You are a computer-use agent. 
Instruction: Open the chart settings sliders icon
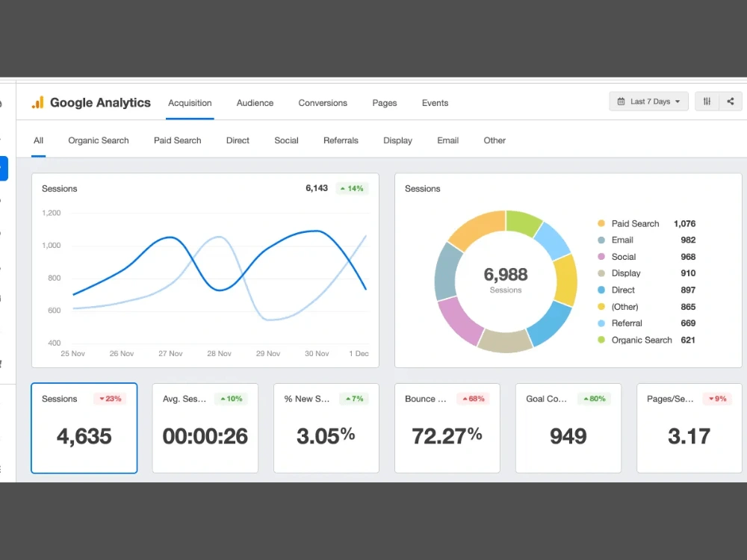tap(707, 102)
